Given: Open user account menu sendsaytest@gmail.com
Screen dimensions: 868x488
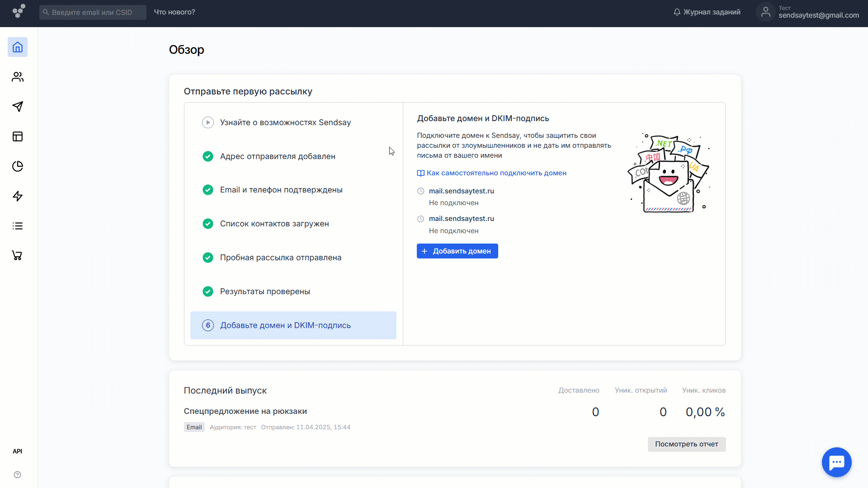Looking at the screenshot, I should pos(808,12).
